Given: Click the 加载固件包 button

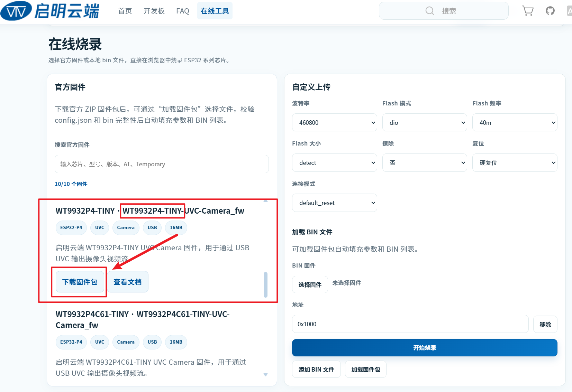Looking at the screenshot, I should pos(365,370).
